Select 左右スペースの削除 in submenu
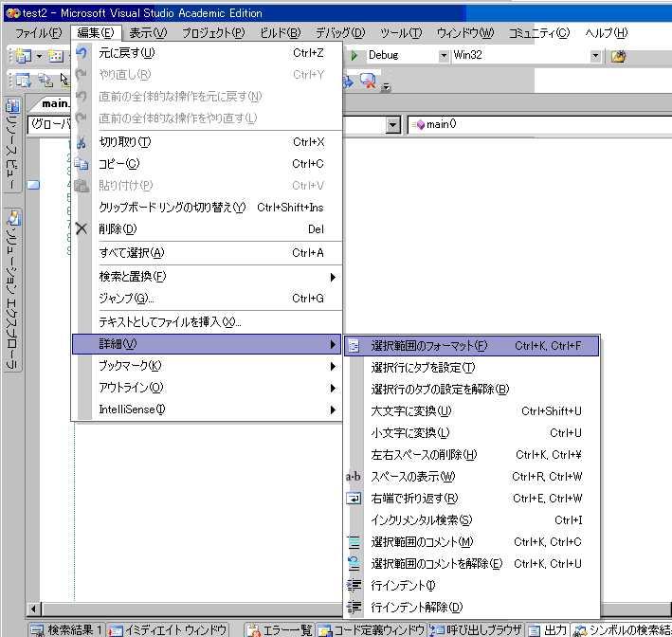672x637 pixels. tap(471, 454)
